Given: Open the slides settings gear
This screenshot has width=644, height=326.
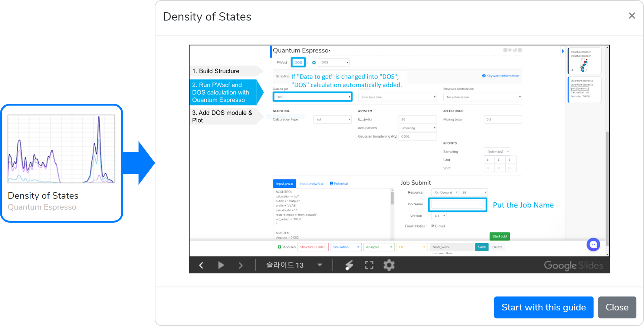Looking at the screenshot, I should tap(389, 265).
